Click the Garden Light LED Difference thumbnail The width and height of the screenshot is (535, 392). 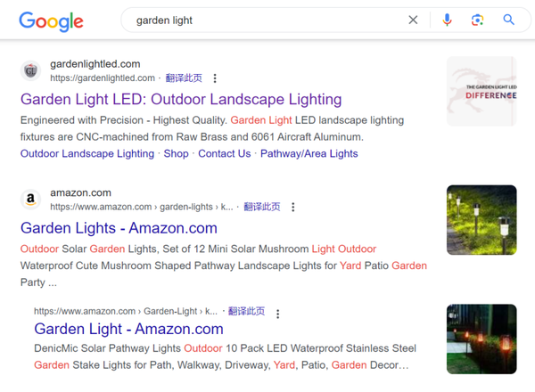pyautogui.click(x=481, y=92)
